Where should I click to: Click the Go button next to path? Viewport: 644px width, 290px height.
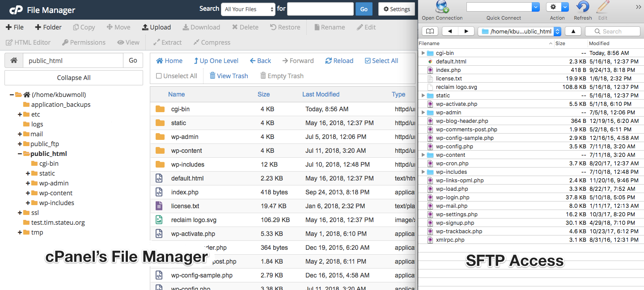point(133,60)
